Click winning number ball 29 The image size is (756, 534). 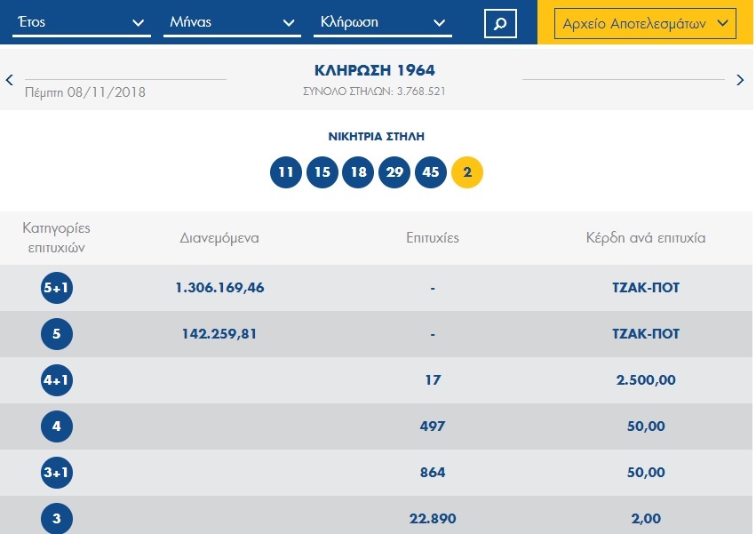click(394, 172)
